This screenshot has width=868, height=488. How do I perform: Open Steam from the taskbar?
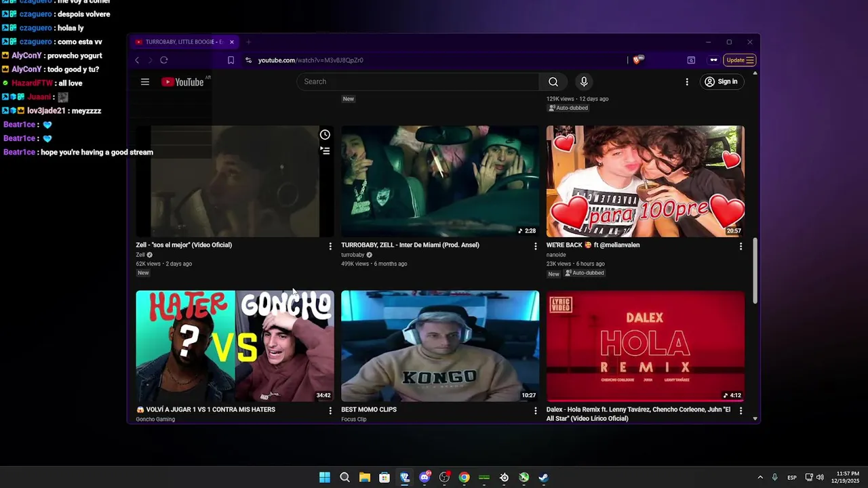pos(543,477)
